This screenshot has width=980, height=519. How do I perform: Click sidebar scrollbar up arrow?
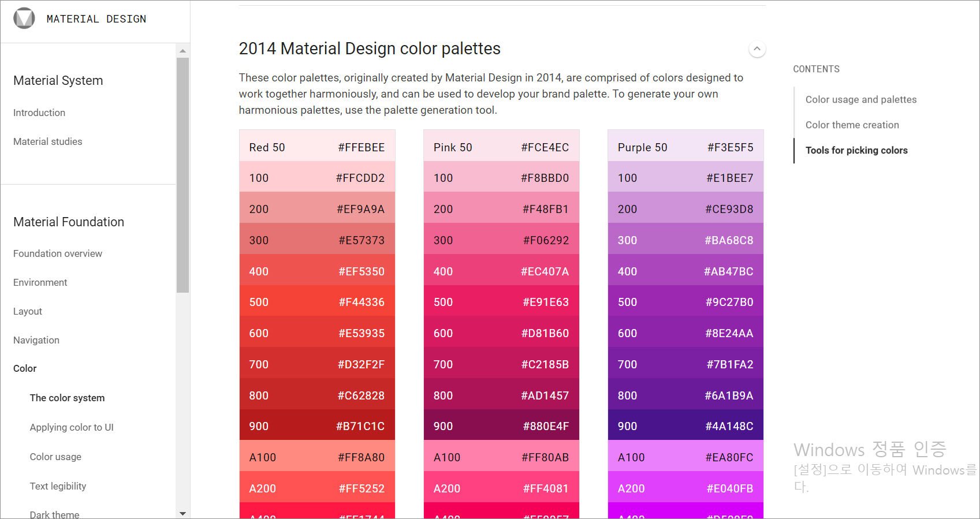pyautogui.click(x=182, y=51)
